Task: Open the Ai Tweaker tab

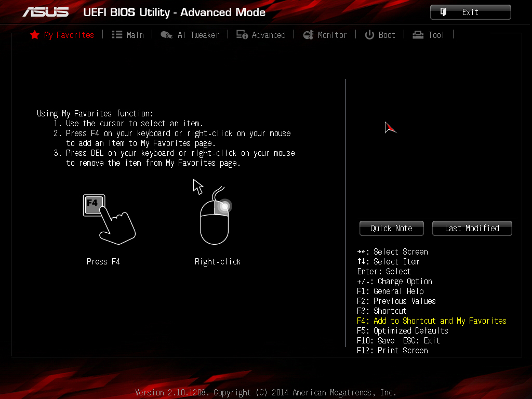Action: pyautogui.click(x=198, y=35)
